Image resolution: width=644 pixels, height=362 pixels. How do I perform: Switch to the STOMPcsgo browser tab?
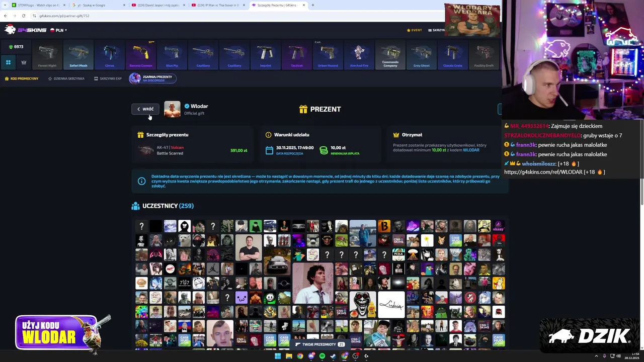pyautogui.click(x=38, y=5)
